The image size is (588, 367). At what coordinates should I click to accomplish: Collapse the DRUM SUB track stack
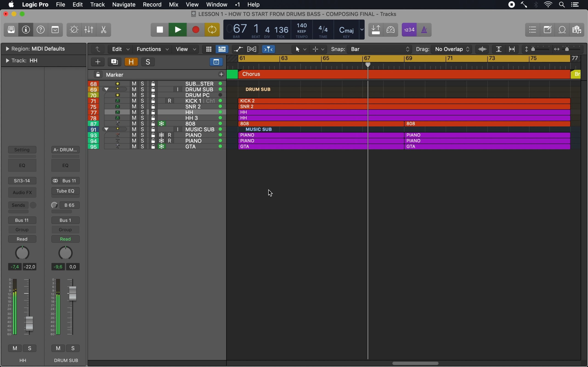(106, 89)
